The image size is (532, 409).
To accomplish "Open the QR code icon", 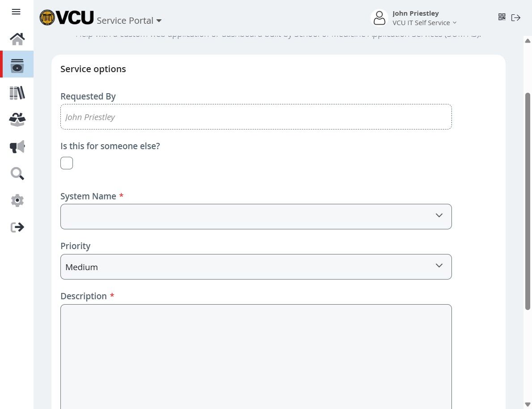I will [502, 17].
